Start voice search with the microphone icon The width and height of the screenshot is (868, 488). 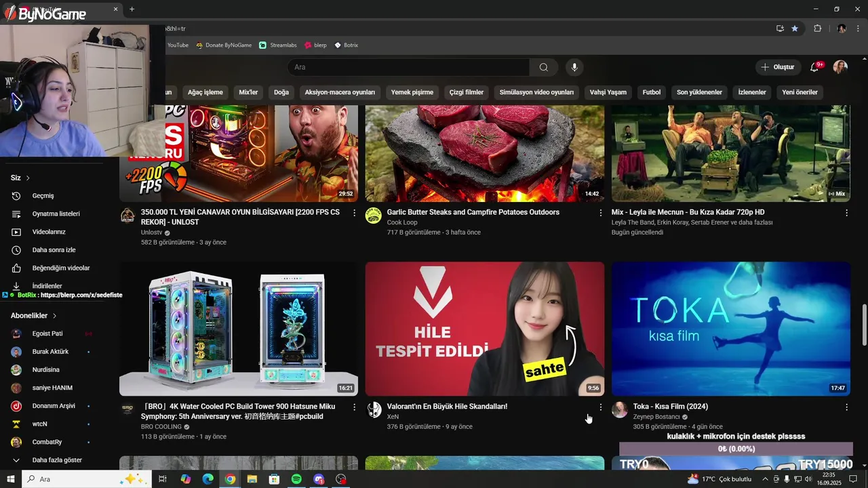pos(574,67)
